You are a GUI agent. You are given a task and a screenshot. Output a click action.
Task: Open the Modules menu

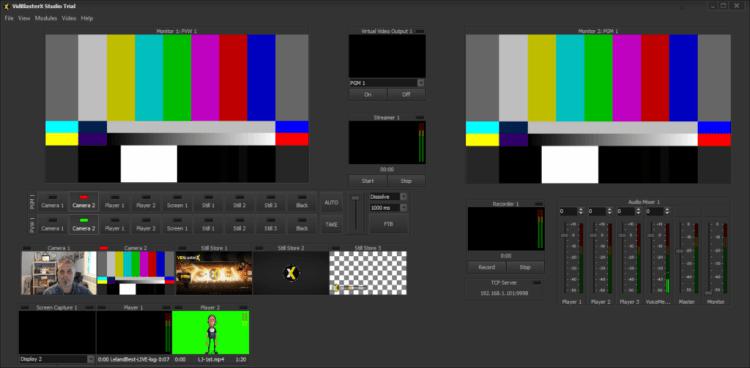coord(46,18)
